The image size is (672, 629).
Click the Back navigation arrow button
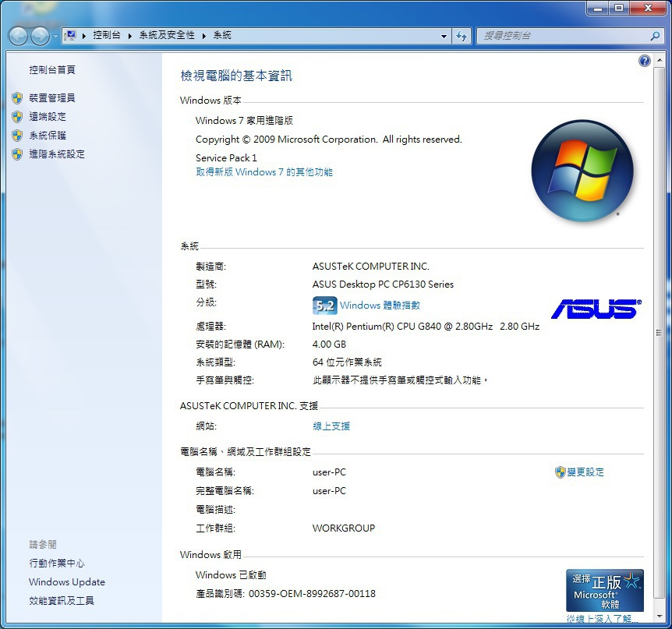18,36
